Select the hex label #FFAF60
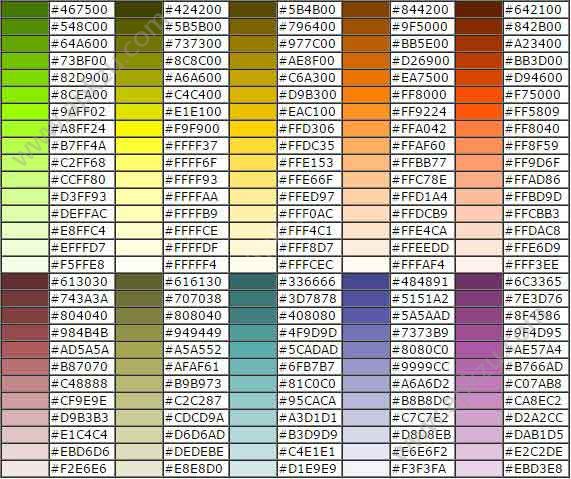This screenshot has height=479, width=571. pos(419,146)
